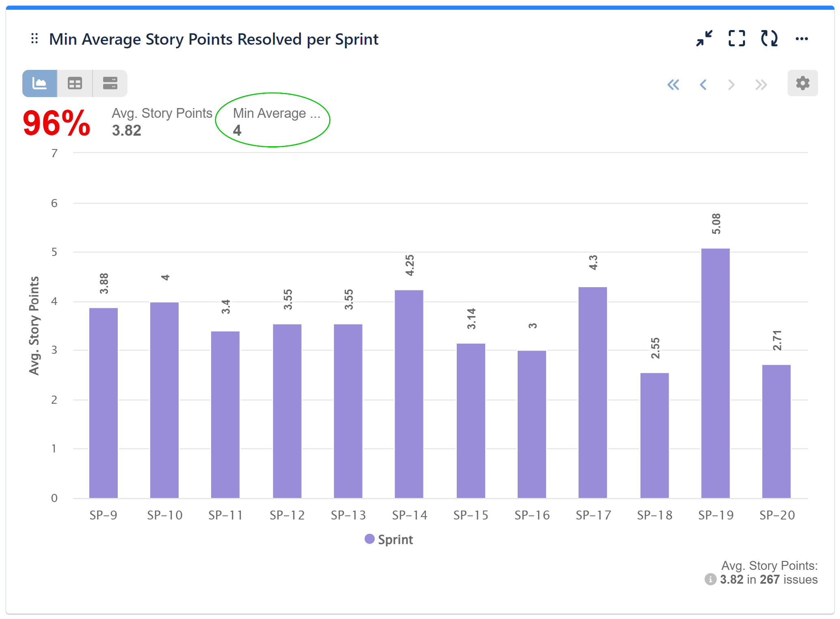Open fullscreen view with the expand icon

[x=736, y=39]
